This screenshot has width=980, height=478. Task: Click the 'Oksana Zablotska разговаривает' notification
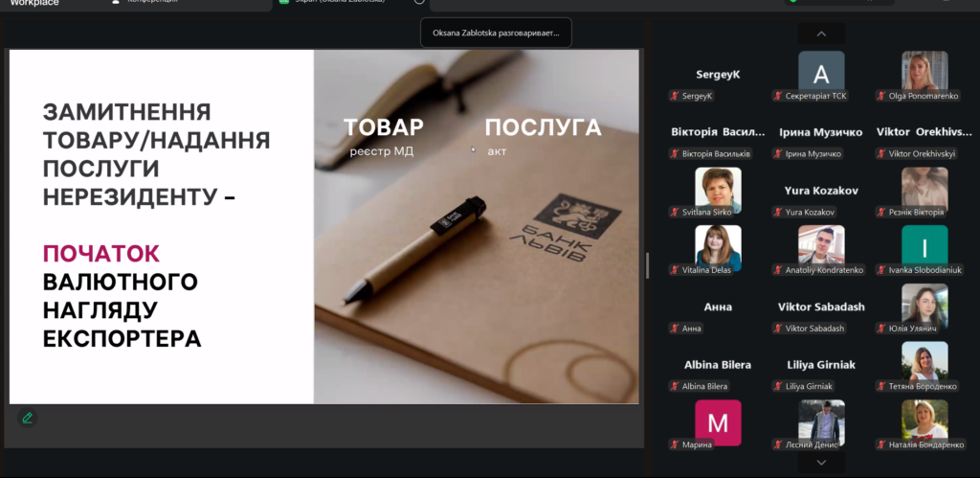tap(496, 33)
